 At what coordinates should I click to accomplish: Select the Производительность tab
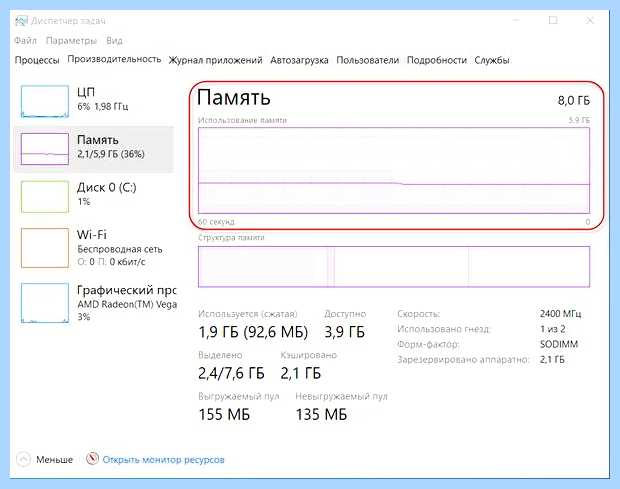(x=114, y=59)
